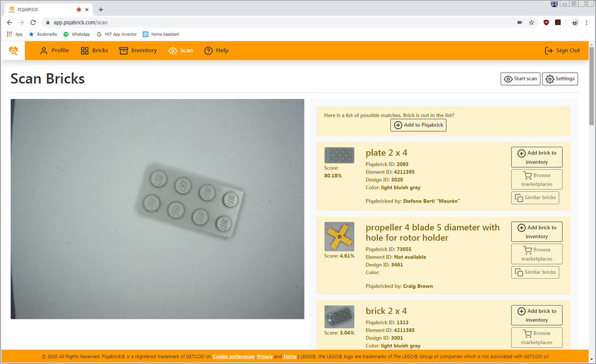Open scan Settings

click(x=560, y=79)
